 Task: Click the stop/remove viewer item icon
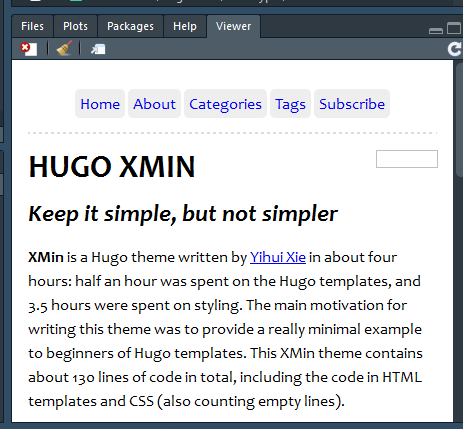coord(29,49)
